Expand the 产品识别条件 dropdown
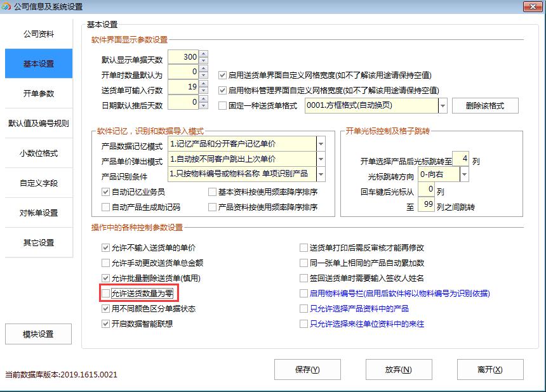 pyautogui.click(x=321, y=174)
